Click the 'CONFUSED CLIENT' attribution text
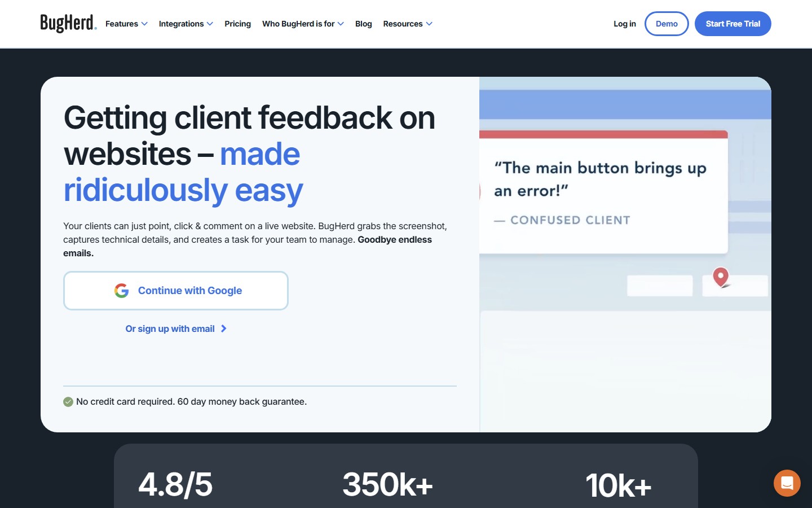 coord(570,220)
